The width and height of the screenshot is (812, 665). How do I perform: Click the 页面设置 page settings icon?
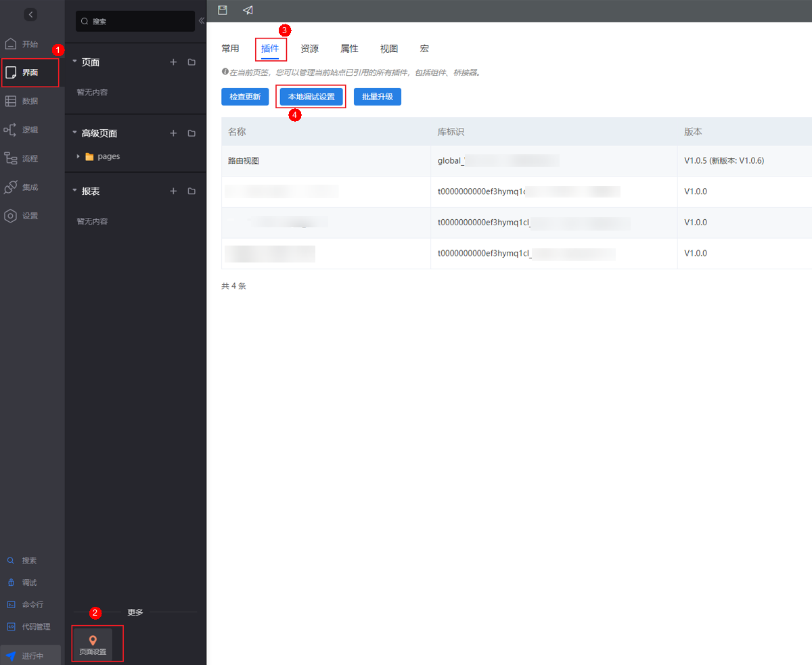(x=93, y=645)
